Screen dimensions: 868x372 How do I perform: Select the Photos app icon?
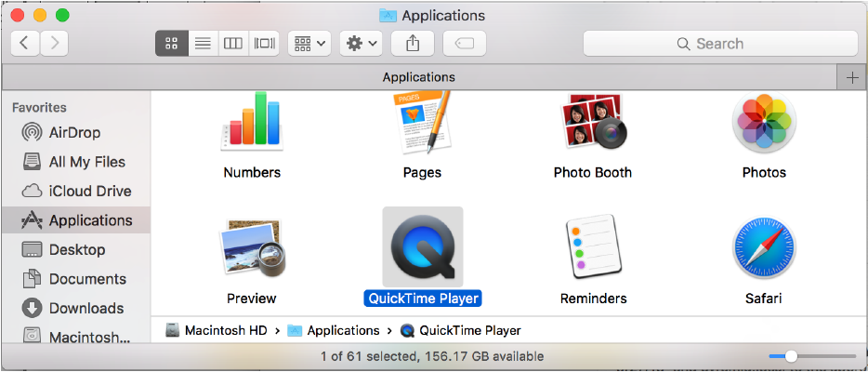[x=764, y=124]
